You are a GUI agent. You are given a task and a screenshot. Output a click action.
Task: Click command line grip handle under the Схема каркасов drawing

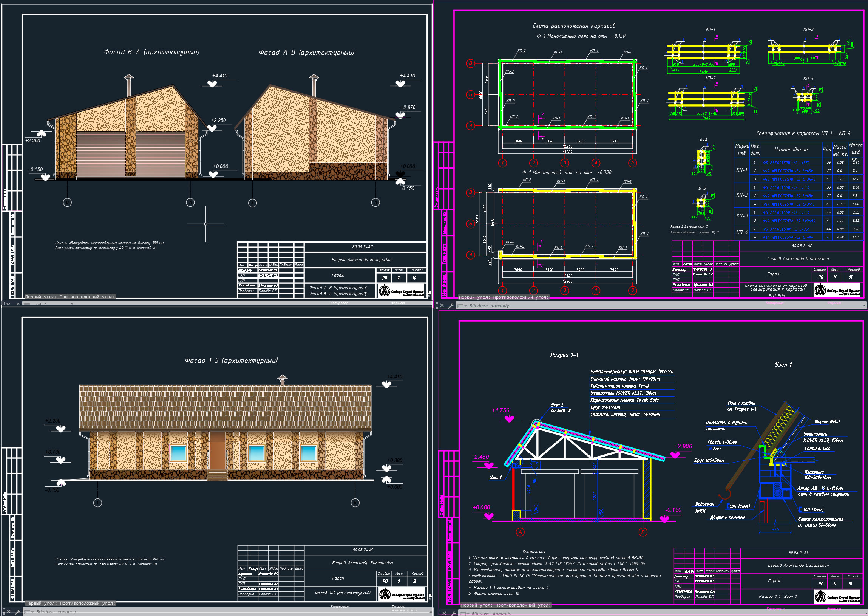coord(437,306)
